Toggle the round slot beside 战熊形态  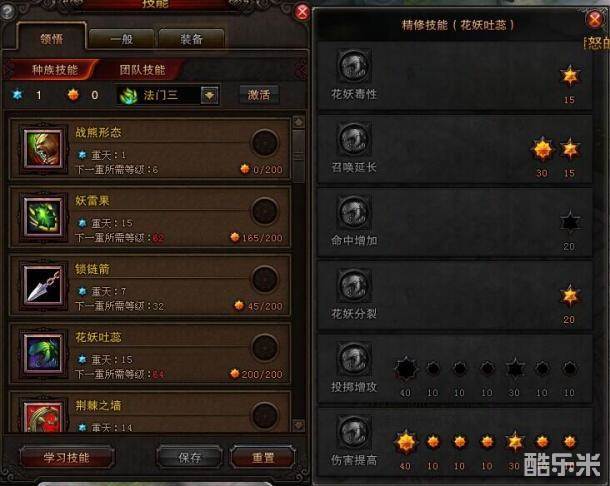265,143
